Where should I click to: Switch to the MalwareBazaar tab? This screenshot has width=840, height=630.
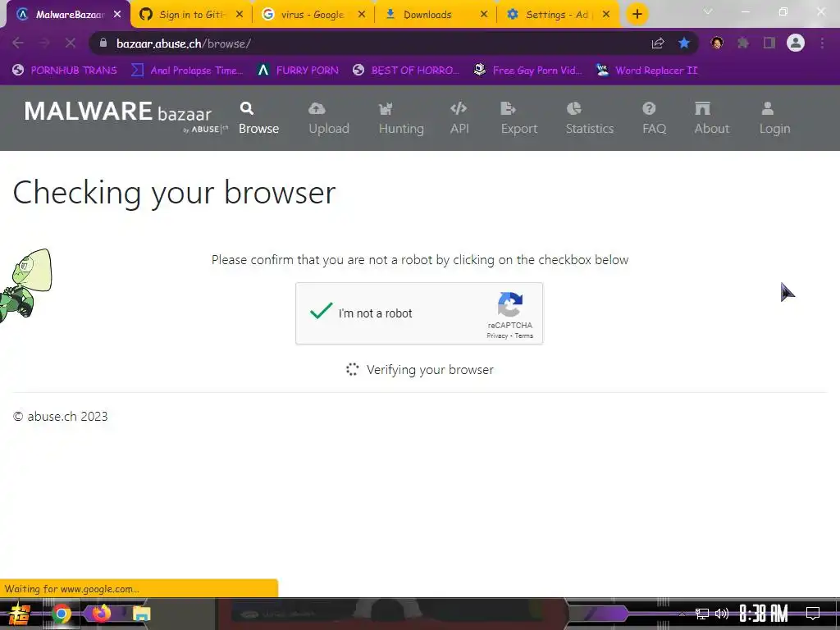(x=68, y=15)
